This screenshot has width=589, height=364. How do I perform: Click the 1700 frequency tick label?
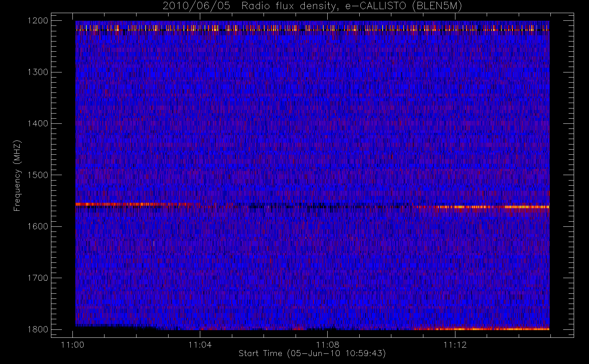coord(38,278)
